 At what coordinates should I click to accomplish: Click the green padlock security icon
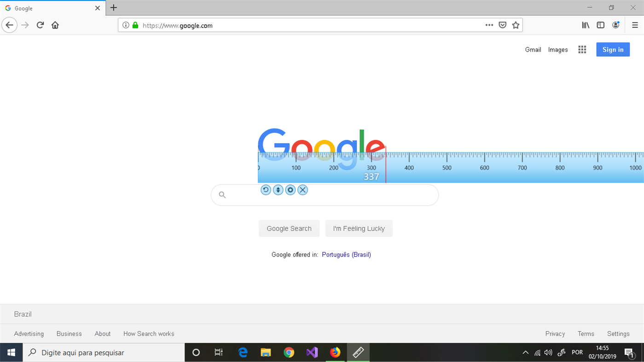point(135,25)
